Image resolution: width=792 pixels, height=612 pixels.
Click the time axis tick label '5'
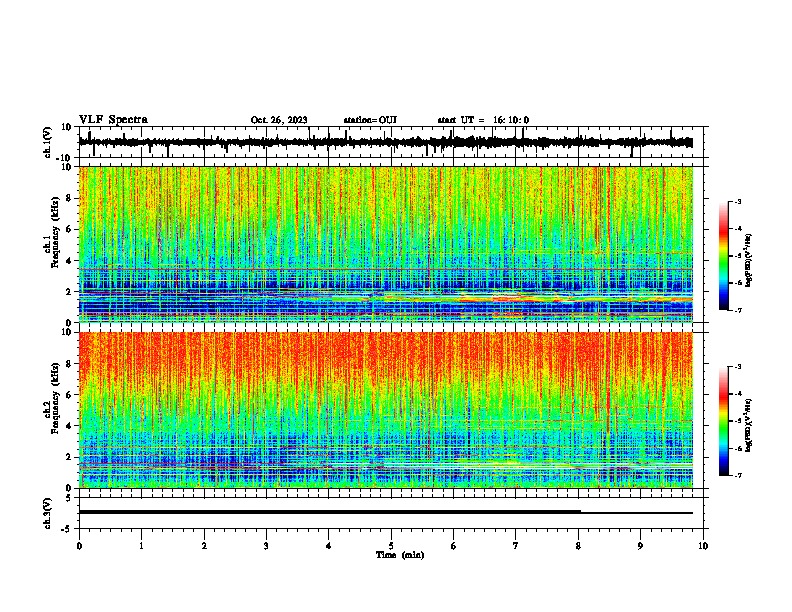click(x=391, y=546)
